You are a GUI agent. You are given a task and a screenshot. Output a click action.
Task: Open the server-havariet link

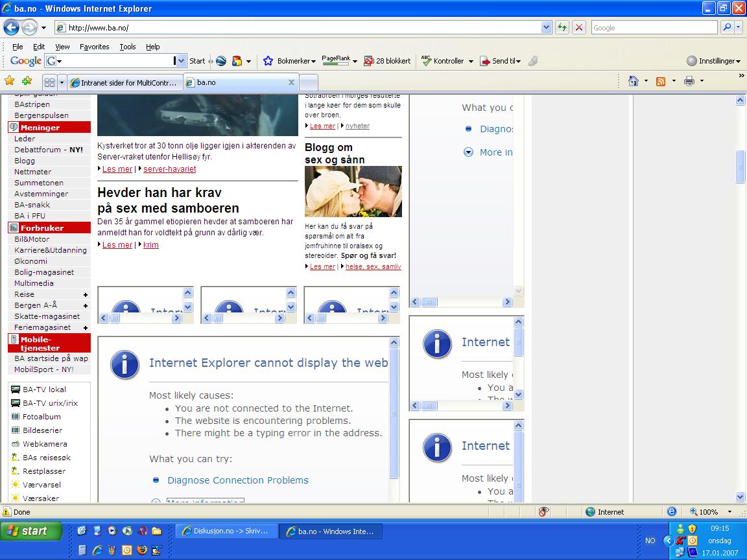170,169
